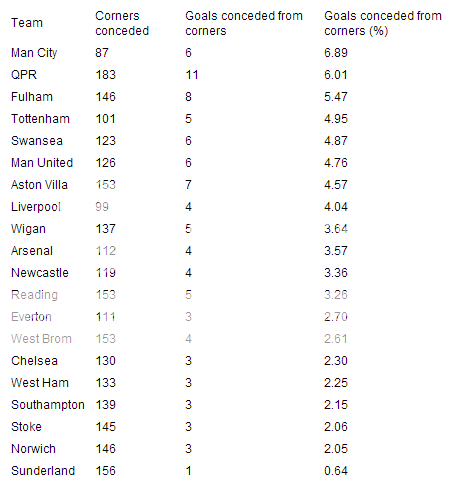
Task: Select the Corners conceded column header
Action: tap(122, 23)
